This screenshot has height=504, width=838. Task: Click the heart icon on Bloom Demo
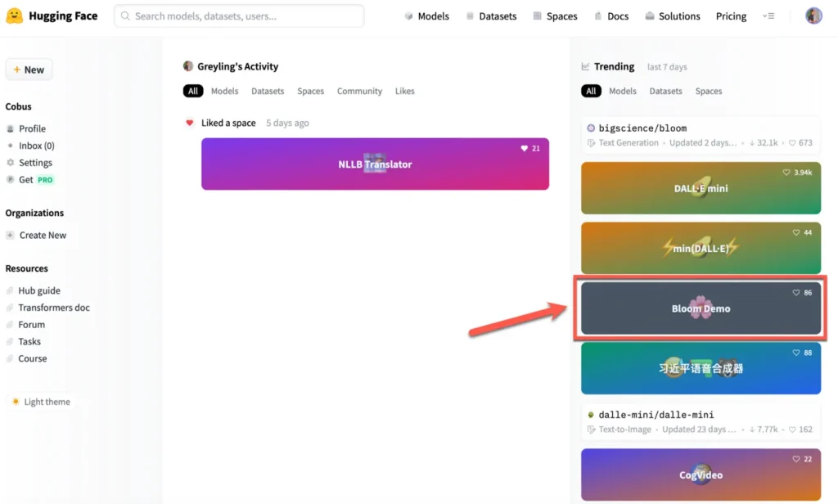point(796,293)
